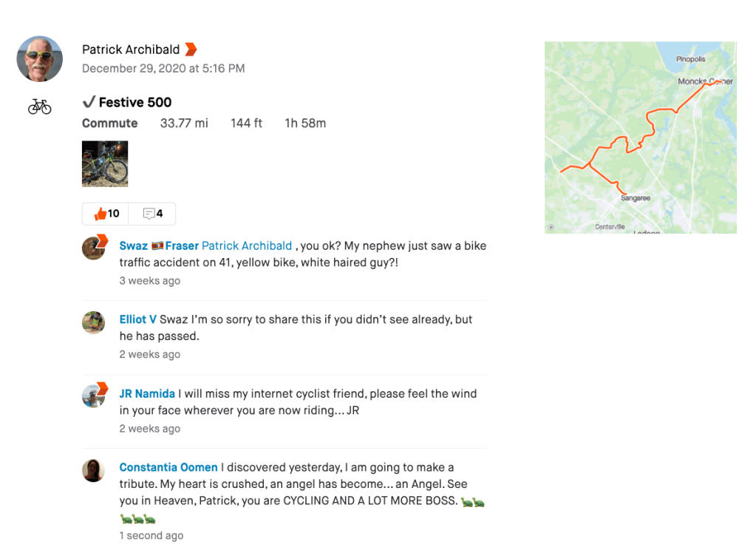Open Constantia Oomen's profile link
This screenshot has width=756, height=550.
(168, 467)
